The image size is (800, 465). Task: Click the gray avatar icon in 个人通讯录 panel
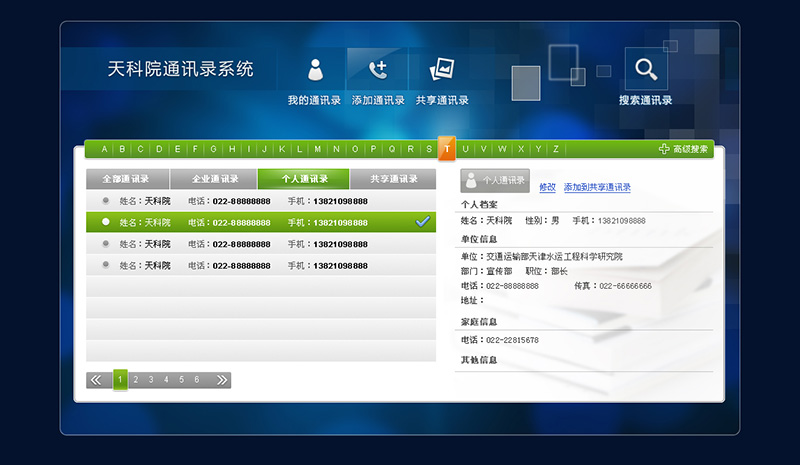(x=472, y=180)
